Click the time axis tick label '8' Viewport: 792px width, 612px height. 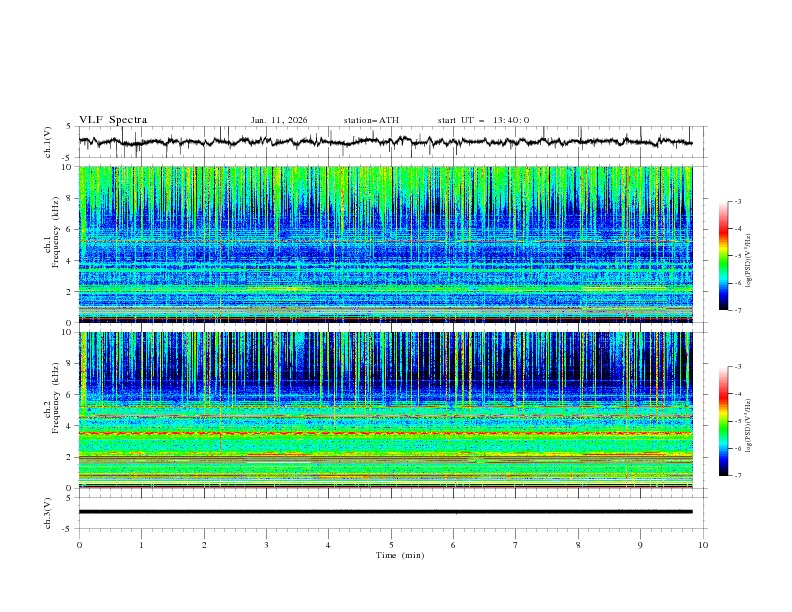coord(578,545)
